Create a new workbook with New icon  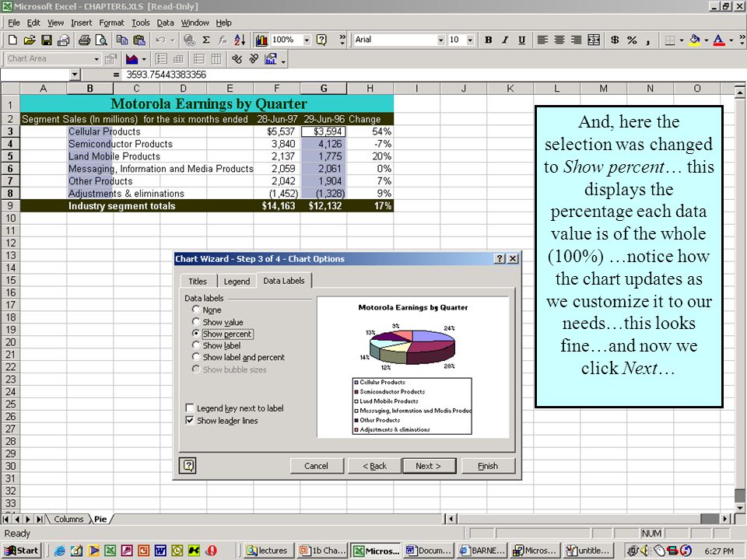[13, 40]
